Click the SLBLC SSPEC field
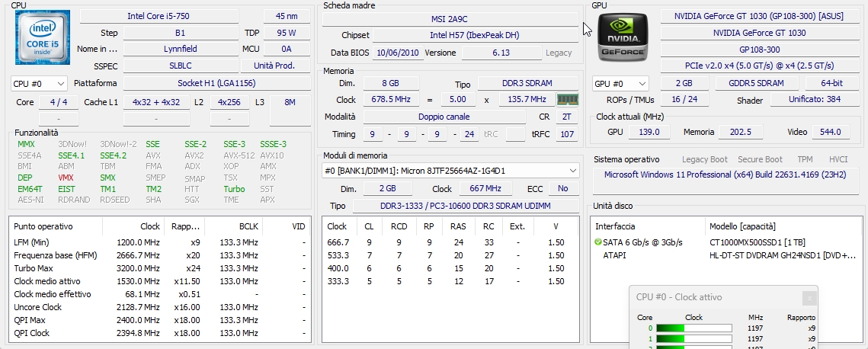The width and height of the screenshot is (868, 349). coord(181,66)
